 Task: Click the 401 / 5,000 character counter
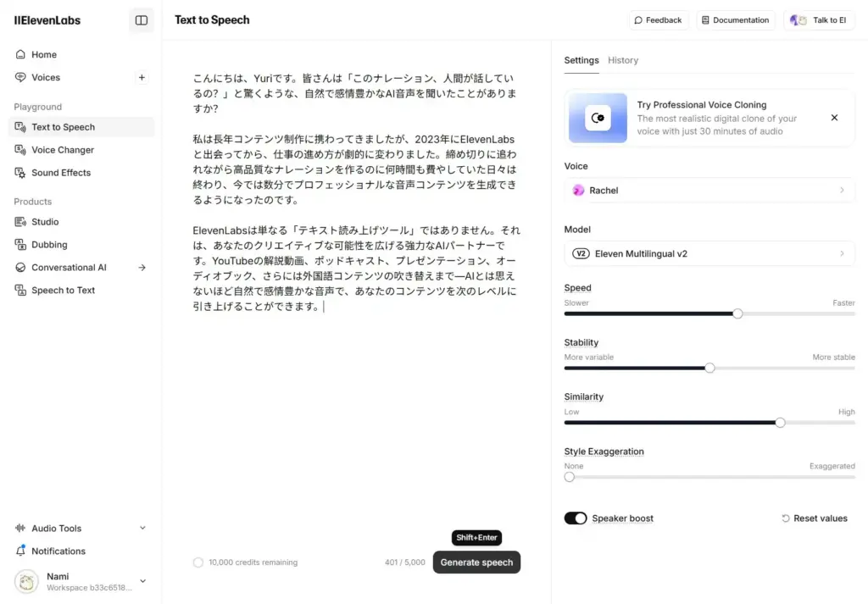(404, 562)
